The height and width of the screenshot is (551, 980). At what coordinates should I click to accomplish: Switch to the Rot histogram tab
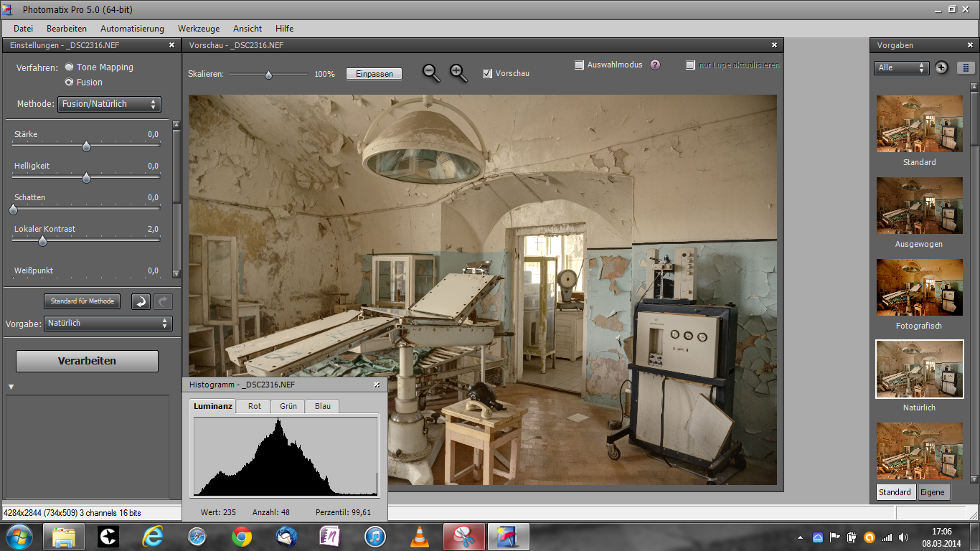(255, 406)
